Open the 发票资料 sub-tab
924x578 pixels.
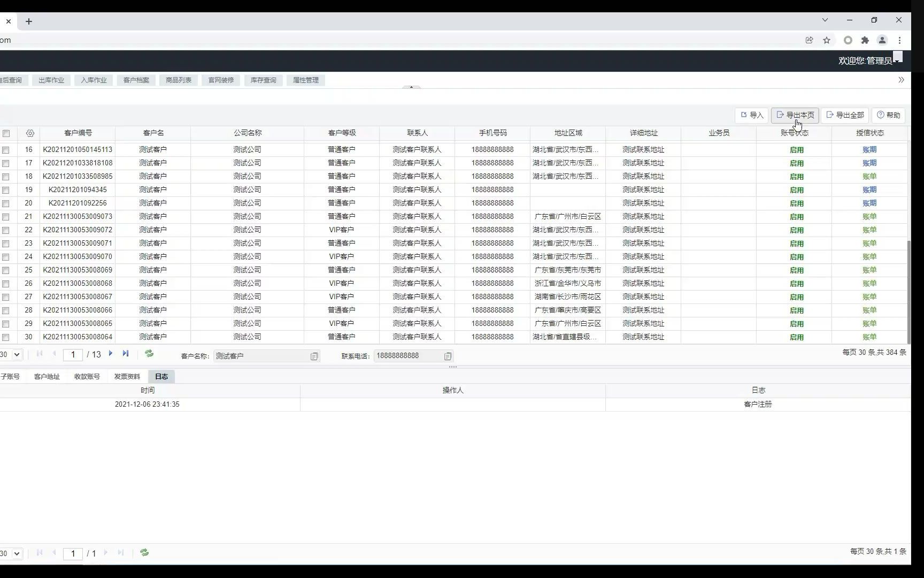click(x=127, y=377)
